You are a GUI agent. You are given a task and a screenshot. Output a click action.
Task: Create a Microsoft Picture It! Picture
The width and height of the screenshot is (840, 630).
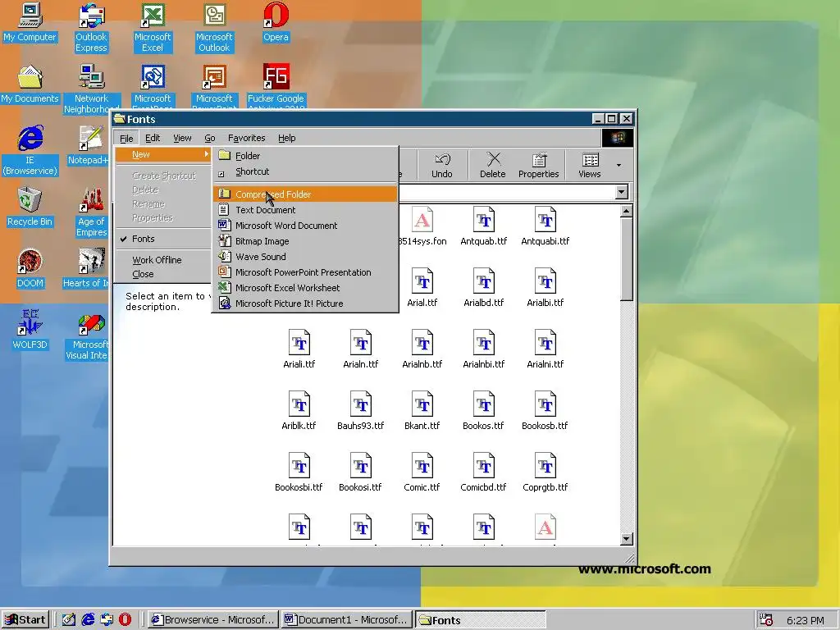point(305,304)
